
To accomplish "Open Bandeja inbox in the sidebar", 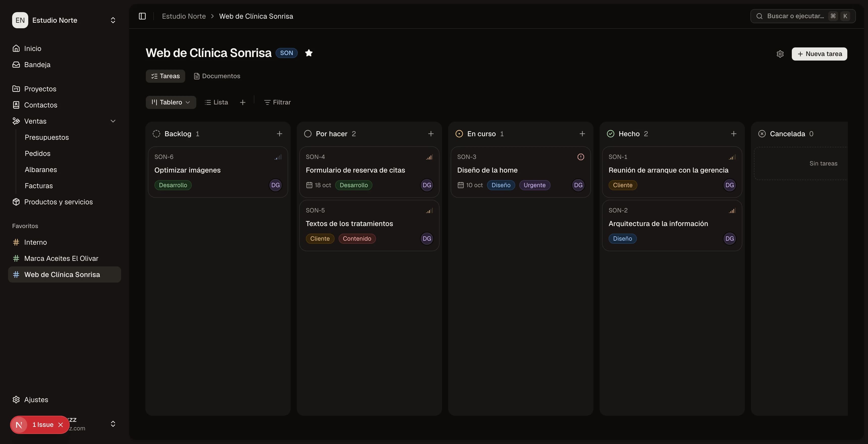I will click(64, 65).
